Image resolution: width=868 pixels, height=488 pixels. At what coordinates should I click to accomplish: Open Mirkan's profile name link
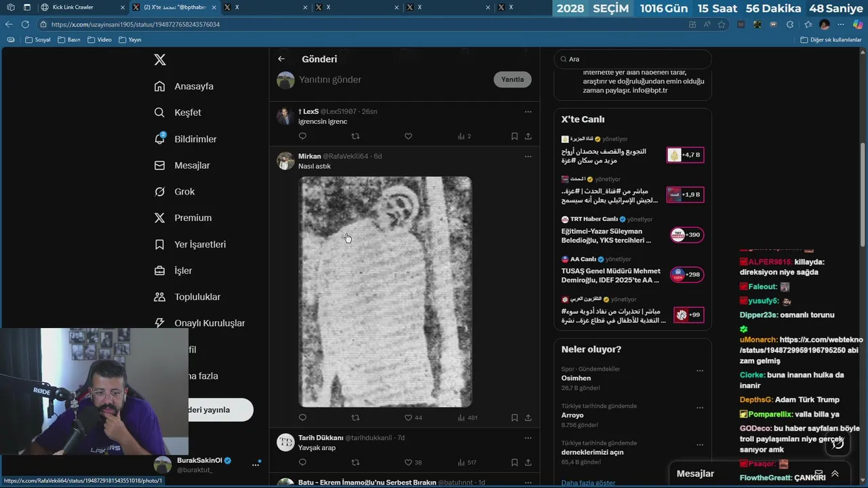click(x=309, y=156)
